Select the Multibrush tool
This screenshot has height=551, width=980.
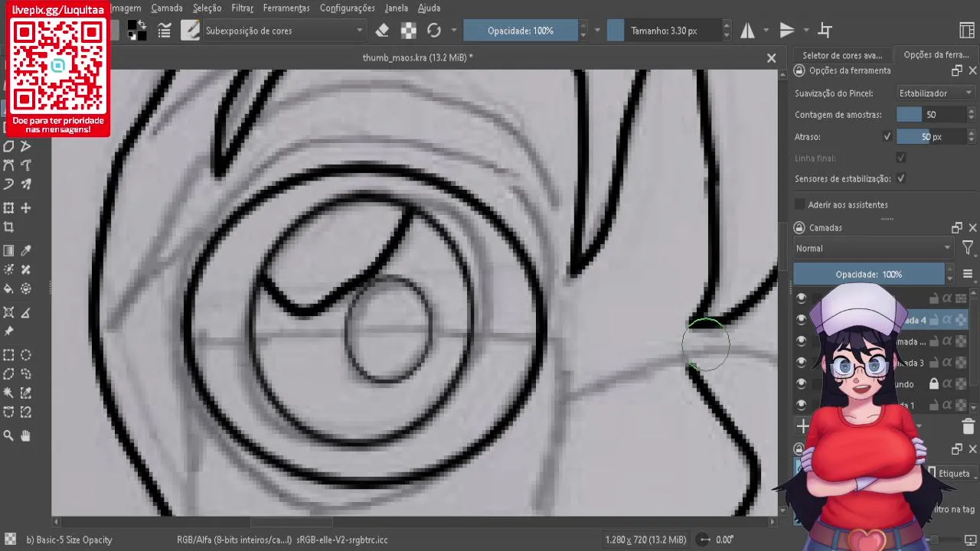pos(26,184)
